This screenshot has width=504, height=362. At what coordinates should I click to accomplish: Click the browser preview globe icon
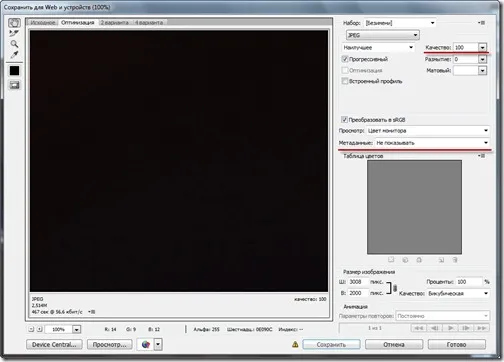click(145, 344)
